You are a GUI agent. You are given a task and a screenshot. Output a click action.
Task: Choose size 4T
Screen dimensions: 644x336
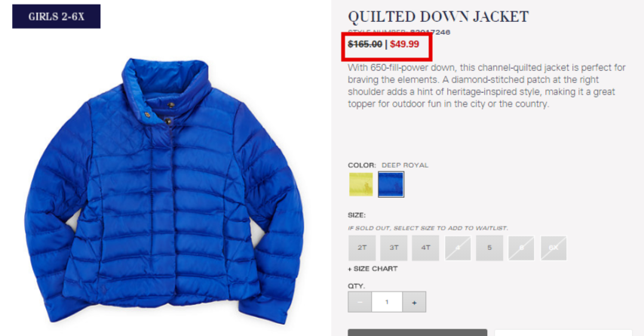click(x=425, y=248)
